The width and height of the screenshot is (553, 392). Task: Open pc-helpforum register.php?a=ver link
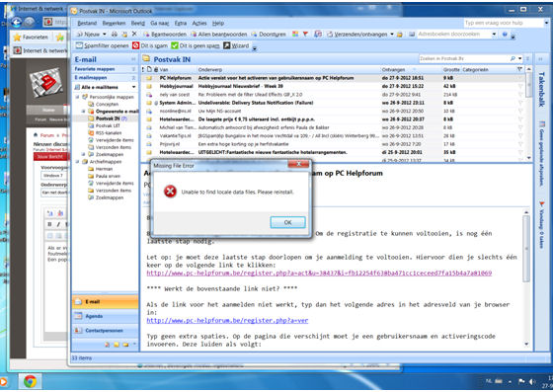pyautogui.click(x=227, y=321)
